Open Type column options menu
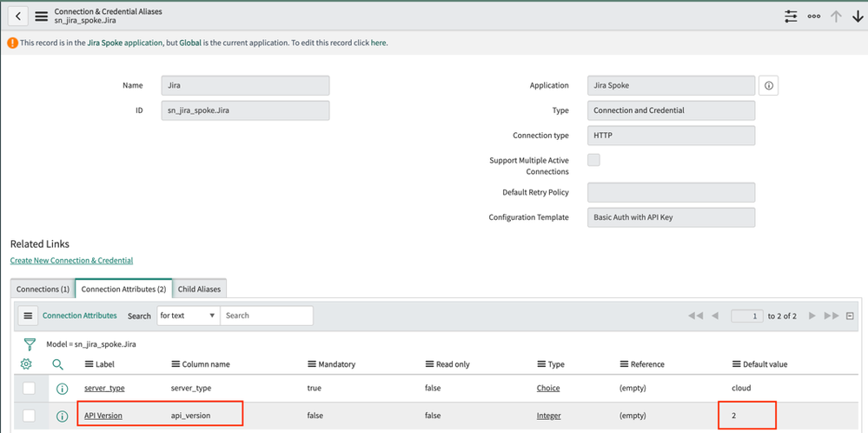This screenshot has height=433, width=868. 541,364
